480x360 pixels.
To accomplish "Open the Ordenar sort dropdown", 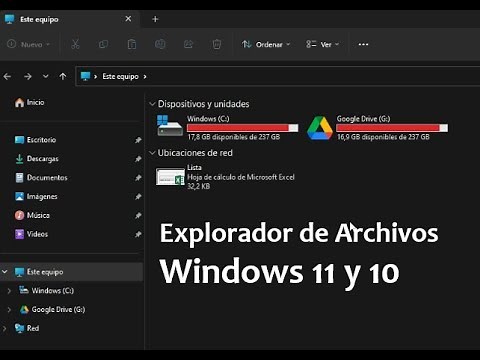I will coord(266,44).
